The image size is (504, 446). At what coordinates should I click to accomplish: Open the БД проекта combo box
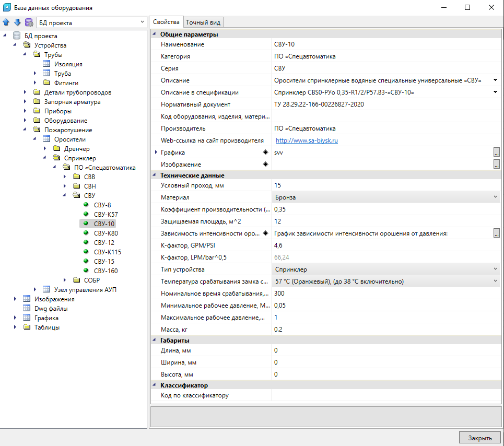tap(91, 22)
